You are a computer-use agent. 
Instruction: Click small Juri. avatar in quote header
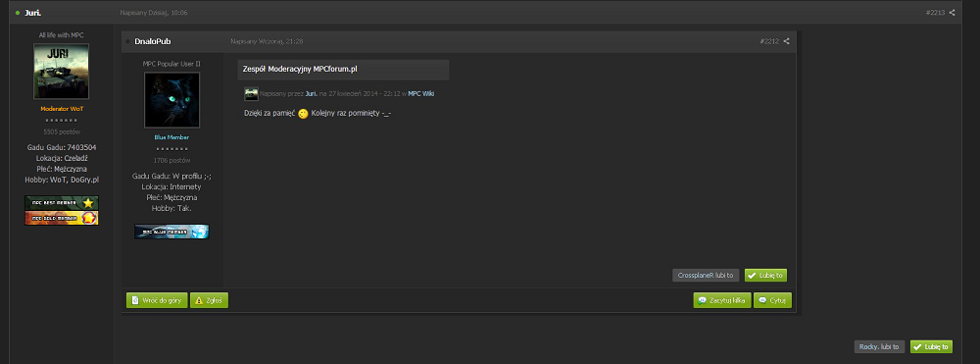(x=251, y=94)
